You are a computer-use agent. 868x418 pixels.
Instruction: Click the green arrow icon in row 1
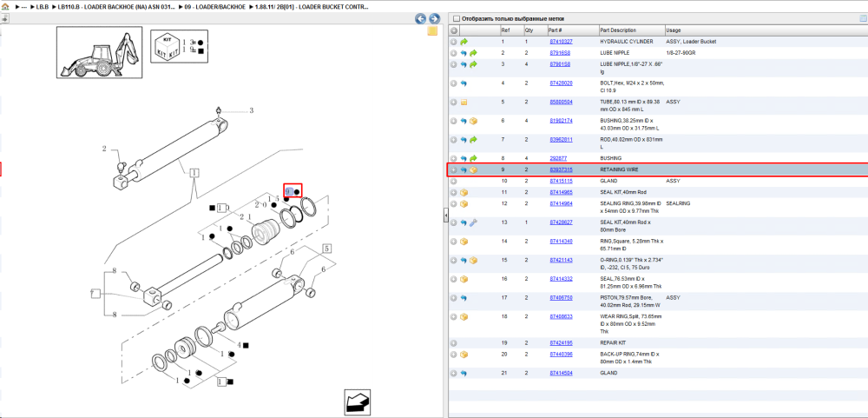464,42
